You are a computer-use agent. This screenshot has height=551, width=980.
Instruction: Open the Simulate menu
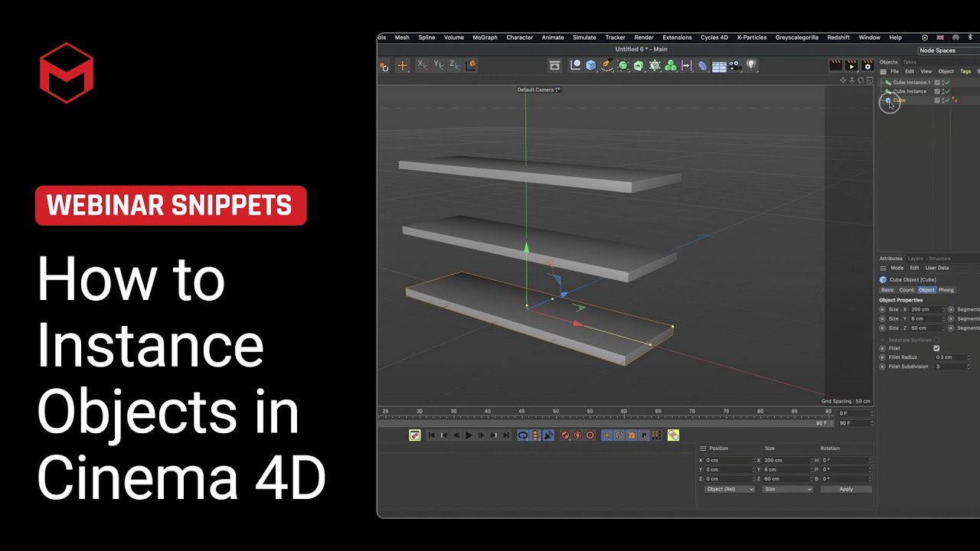584,37
